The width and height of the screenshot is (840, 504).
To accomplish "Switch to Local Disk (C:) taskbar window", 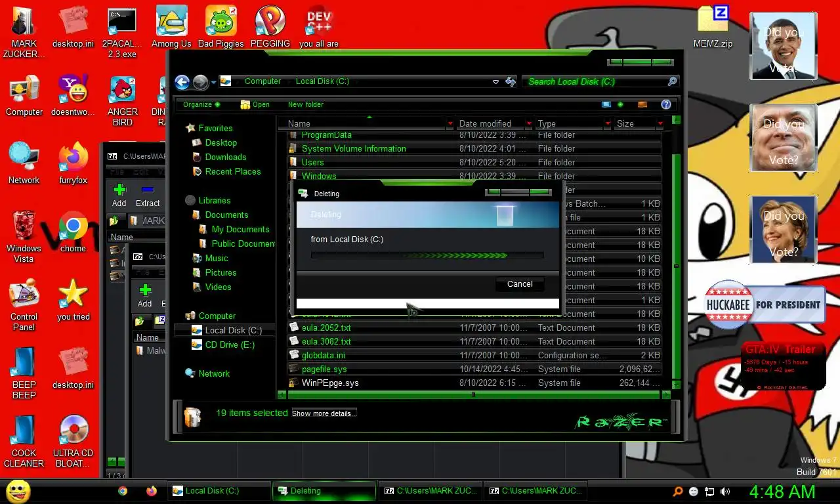I will pos(220,491).
